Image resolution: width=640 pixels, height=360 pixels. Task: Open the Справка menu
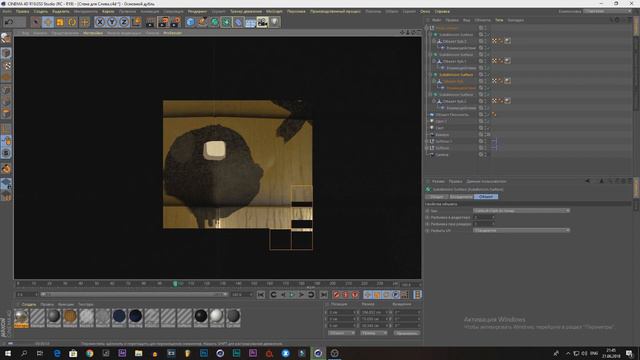pyautogui.click(x=442, y=11)
